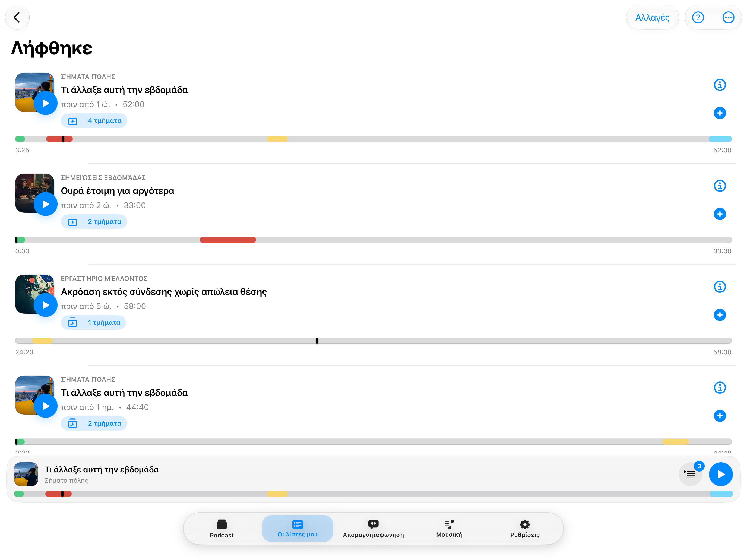Open 2 τμήματα chip of the 44:40 episode
Image resolution: width=747 pixels, height=560 pixels.
pyautogui.click(x=94, y=424)
